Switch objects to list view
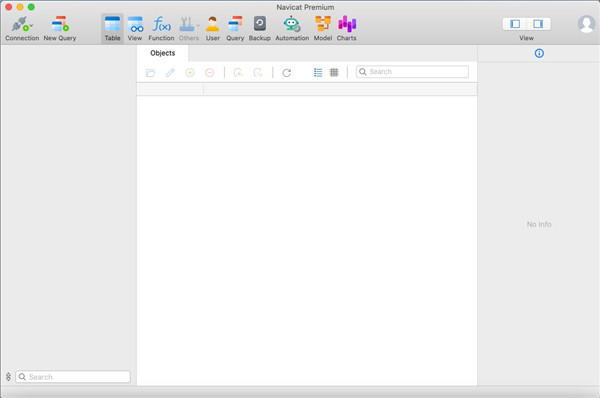This screenshot has width=600, height=398. (318, 72)
